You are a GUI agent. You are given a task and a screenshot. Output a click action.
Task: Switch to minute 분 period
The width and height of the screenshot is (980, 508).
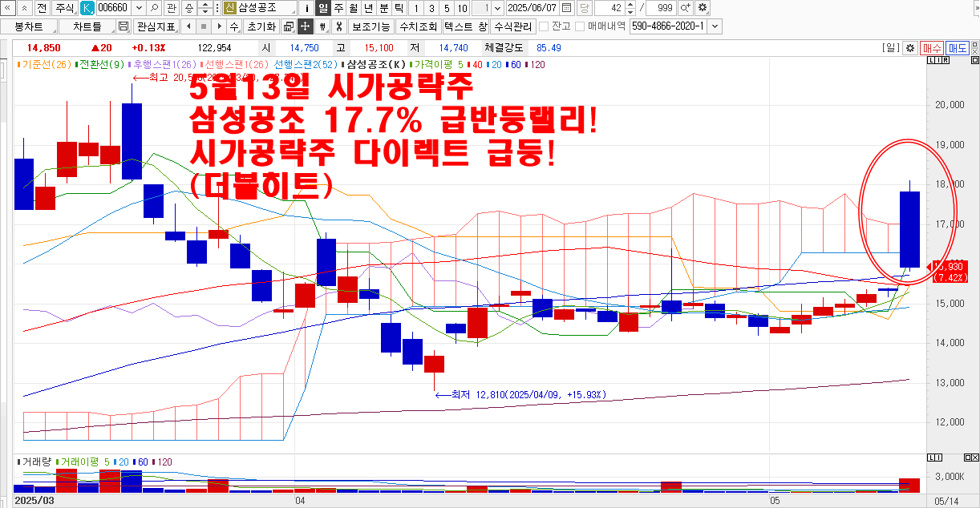click(384, 8)
